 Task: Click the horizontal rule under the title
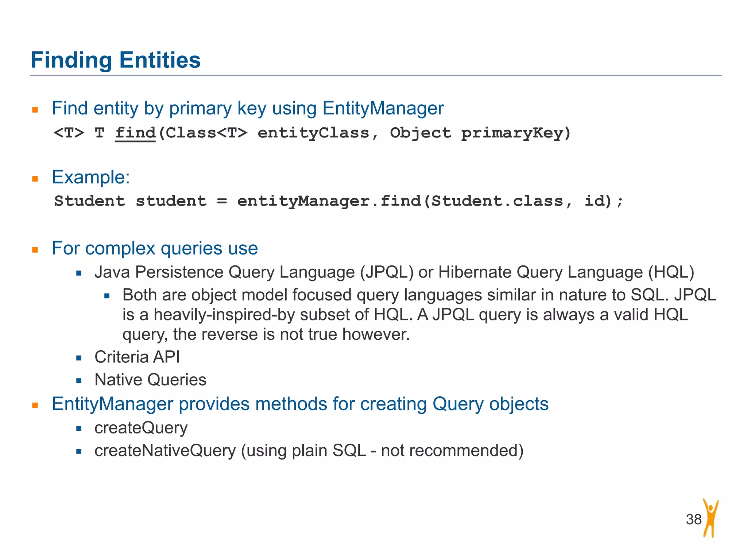click(376, 75)
